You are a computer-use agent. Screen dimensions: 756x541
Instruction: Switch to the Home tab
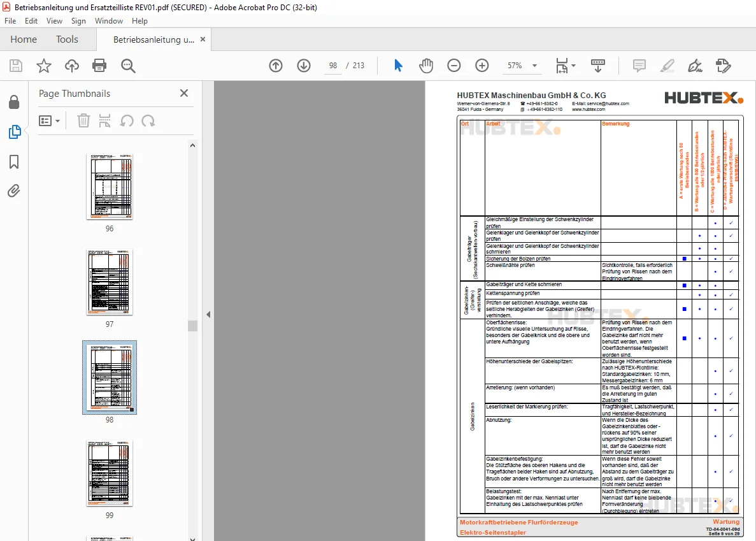click(24, 39)
